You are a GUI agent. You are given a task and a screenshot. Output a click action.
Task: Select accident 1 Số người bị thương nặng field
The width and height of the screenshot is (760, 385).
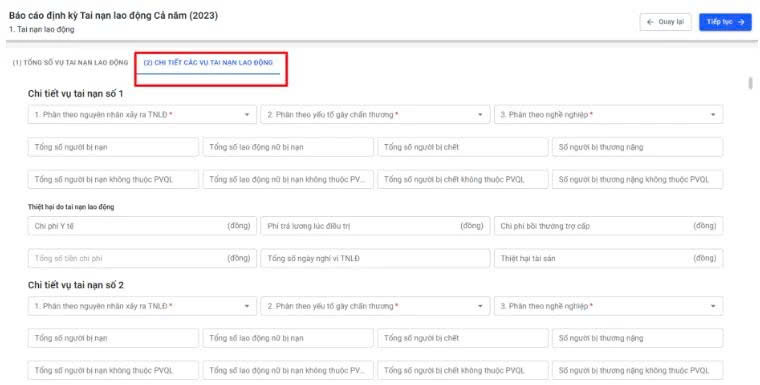coord(637,147)
